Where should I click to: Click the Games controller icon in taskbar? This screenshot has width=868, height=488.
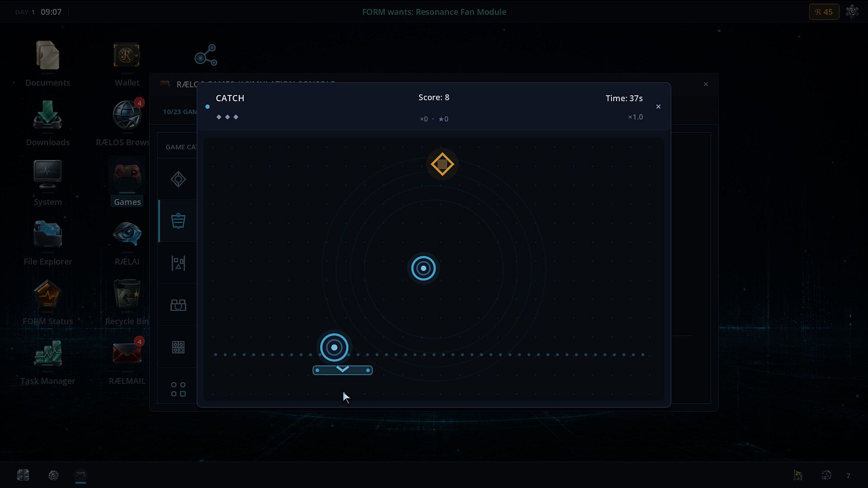coord(80,475)
